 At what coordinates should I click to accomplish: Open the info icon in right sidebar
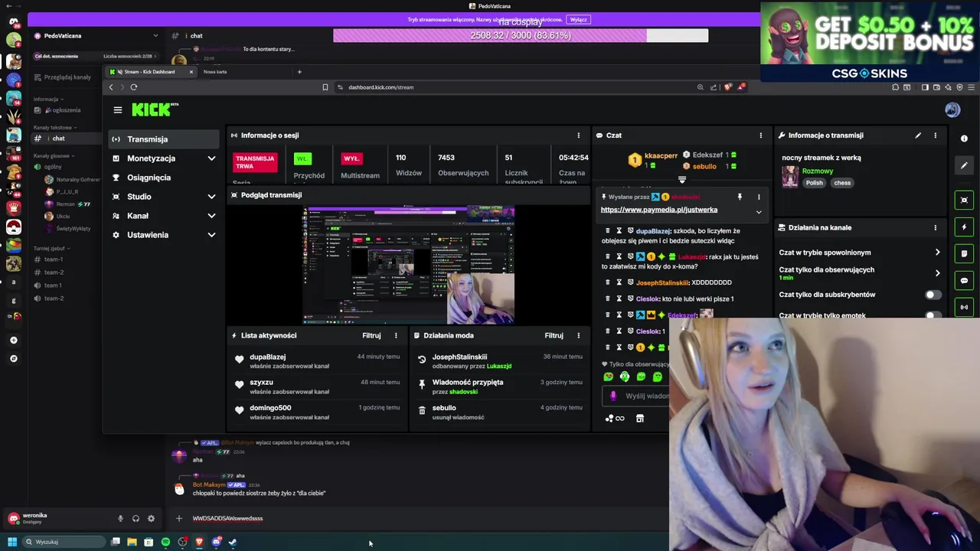coord(964,139)
